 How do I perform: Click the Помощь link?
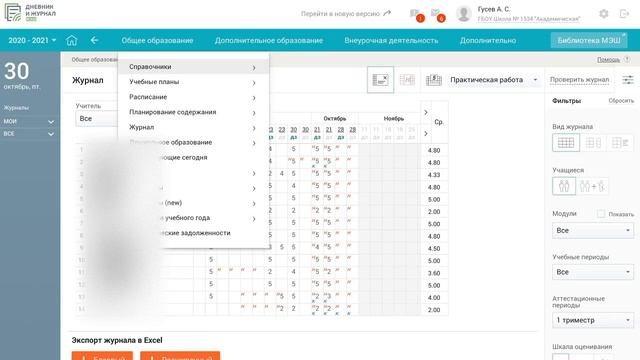coord(608,60)
